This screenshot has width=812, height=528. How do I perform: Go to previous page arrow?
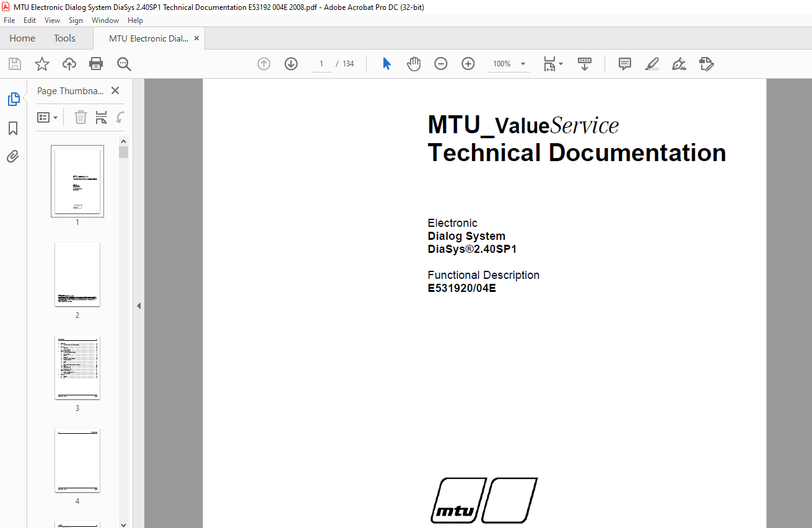point(264,64)
